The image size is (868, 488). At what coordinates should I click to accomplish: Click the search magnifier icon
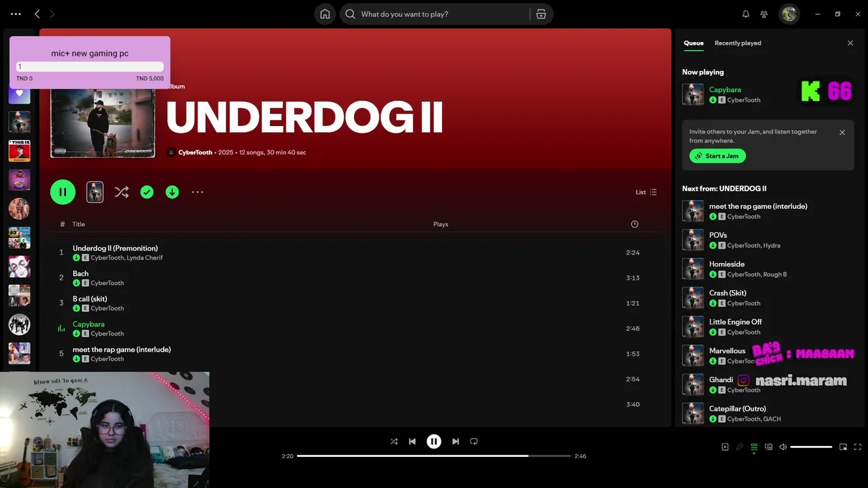click(x=350, y=14)
